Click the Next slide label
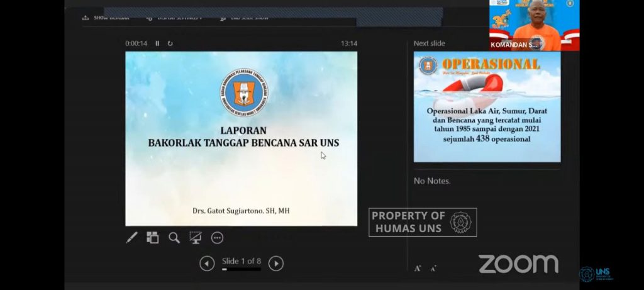 [429, 43]
